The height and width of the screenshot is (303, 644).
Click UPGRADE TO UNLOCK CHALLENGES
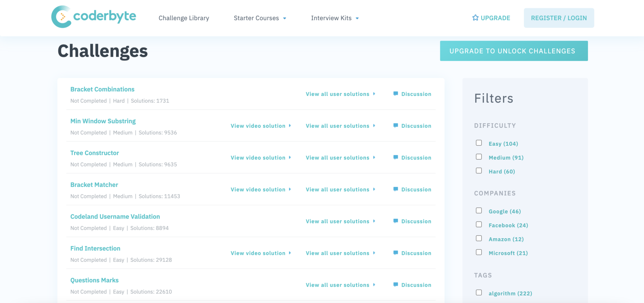click(x=514, y=51)
